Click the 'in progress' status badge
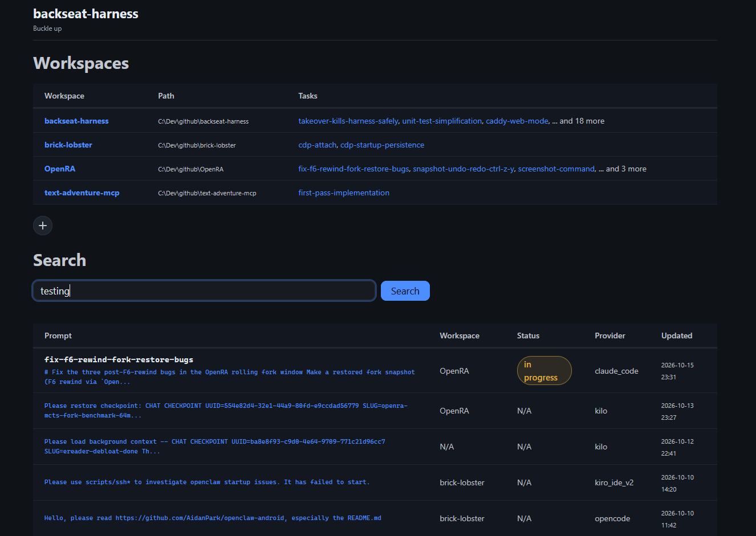Image resolution: width=756 pixels, height=536 pixels. (x=544, y=371)
